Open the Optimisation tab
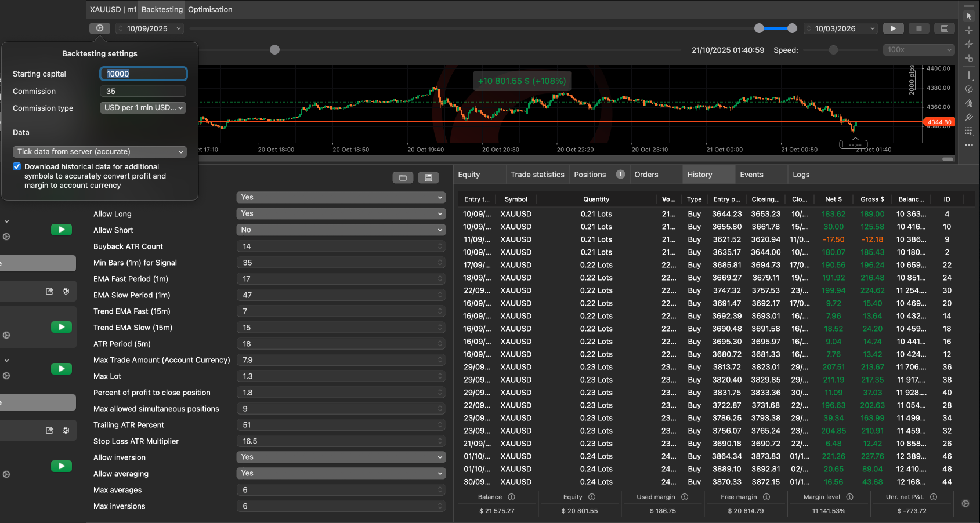Screen dimensions: 980x523 210,9
